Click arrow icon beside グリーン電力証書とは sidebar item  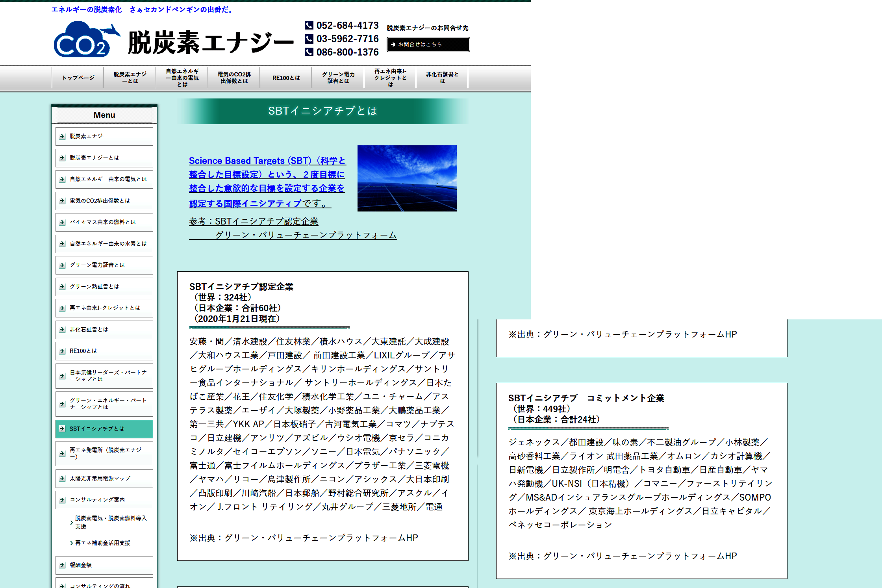click(x=62, y=265)
